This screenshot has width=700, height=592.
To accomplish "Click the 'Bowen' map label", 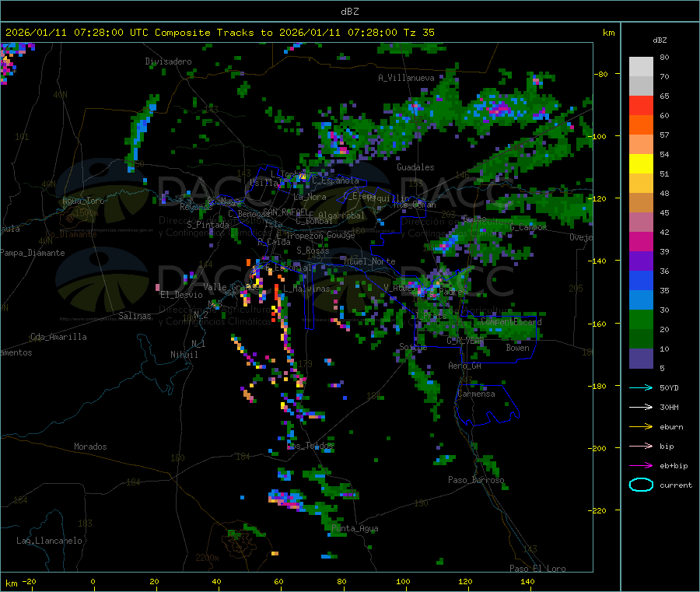I will [518, 348].
